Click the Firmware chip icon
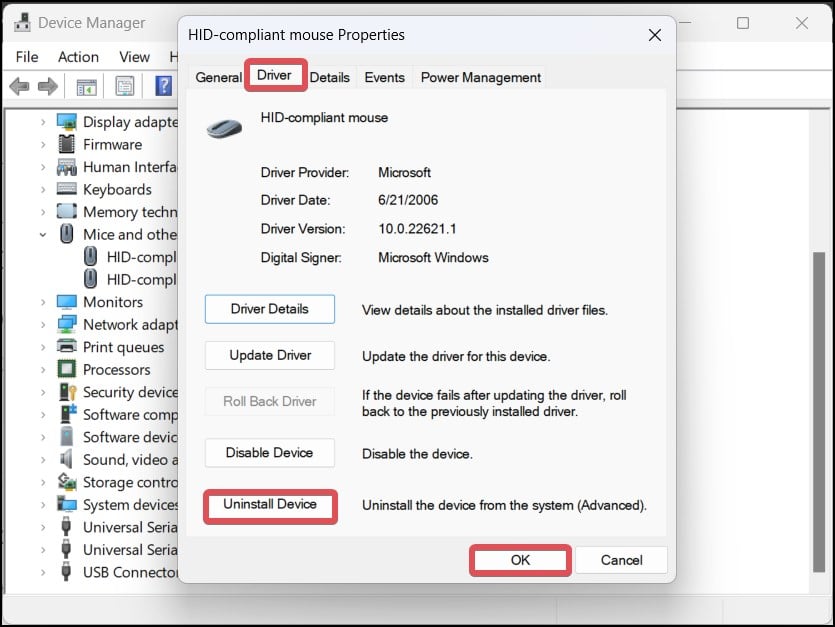The height and width of the screenshot is (627, 835). [67, 144]
